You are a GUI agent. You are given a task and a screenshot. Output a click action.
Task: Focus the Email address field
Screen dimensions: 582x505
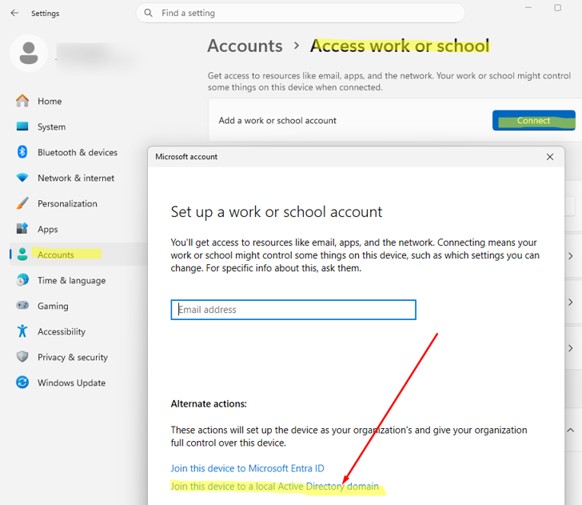(293, 309)
